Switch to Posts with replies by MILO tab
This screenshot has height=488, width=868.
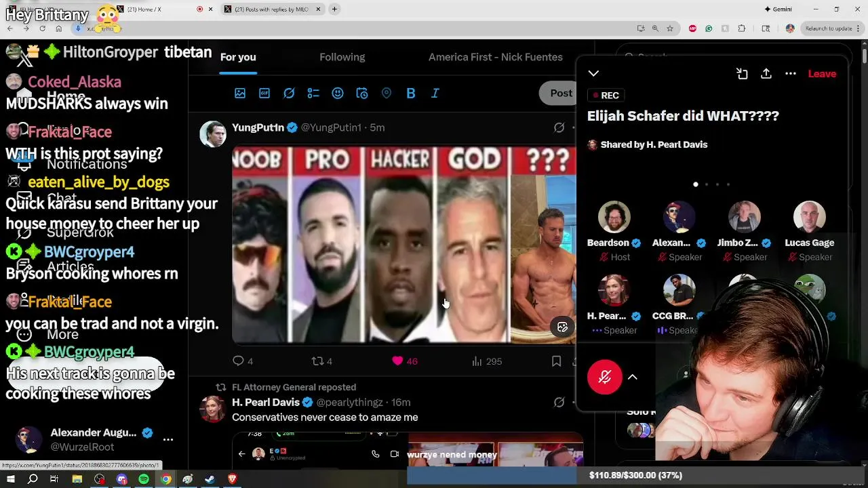[271, 9]
